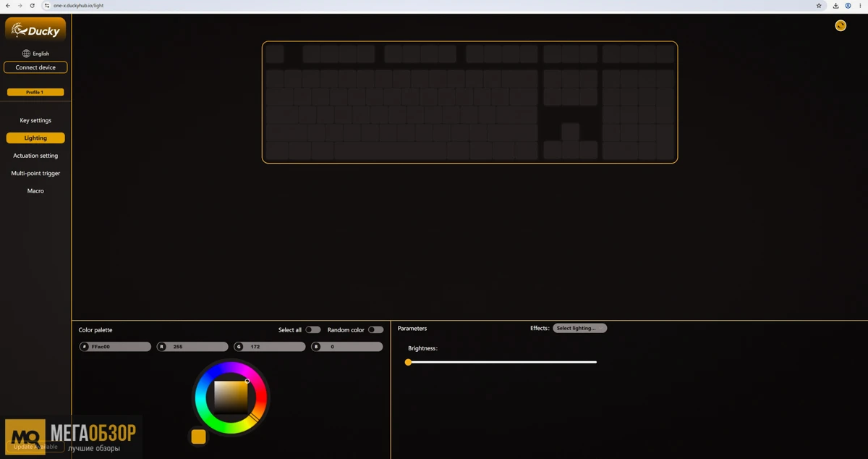
Task: Toggle the Select all switch
Action: pyautogui.click(x=312, y=330)
